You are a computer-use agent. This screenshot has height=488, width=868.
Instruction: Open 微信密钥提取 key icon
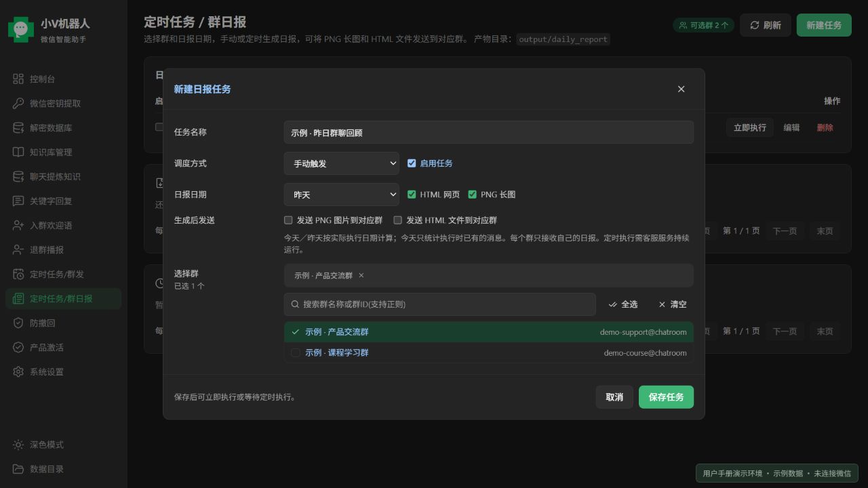tap(18, 104)
